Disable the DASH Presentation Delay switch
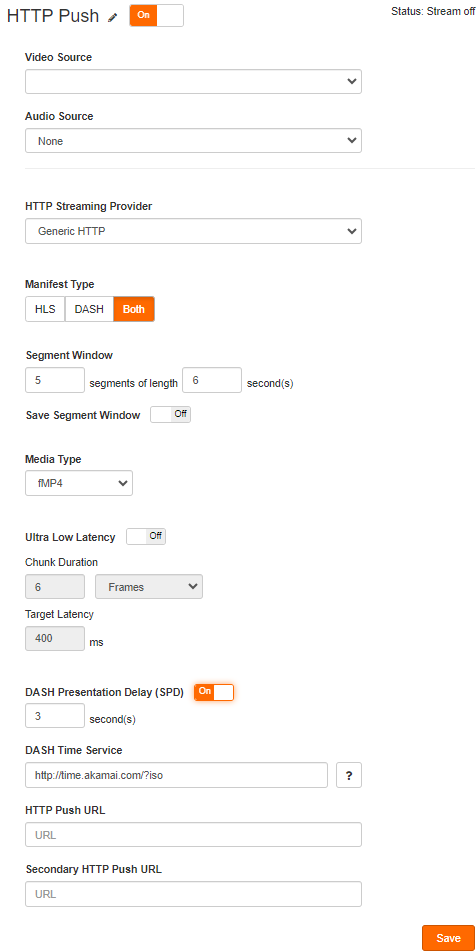The width and height of the screenshot is (476, 951). (x=214, y=692)
